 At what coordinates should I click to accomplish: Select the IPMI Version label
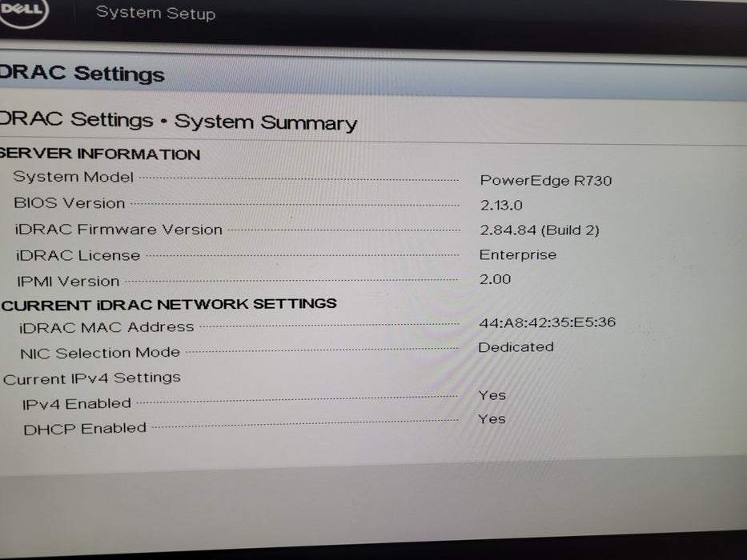[68, 282]
